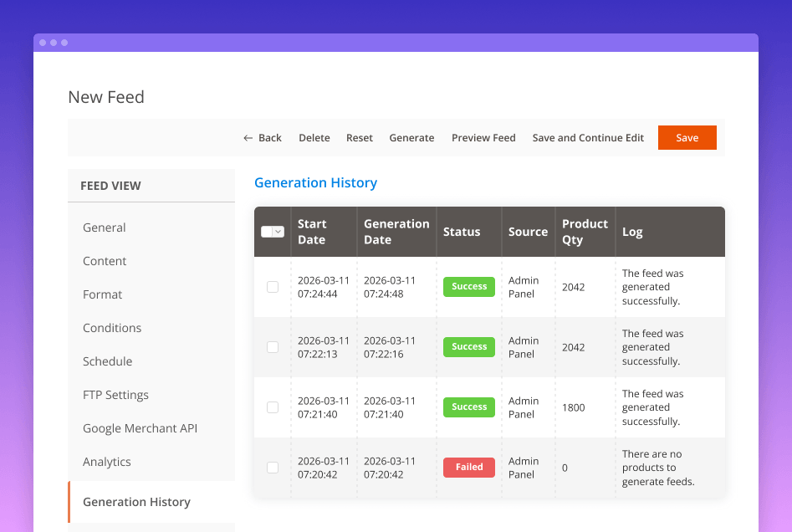Open the Content section
This screenshot has height=532, width=792.
105,260
